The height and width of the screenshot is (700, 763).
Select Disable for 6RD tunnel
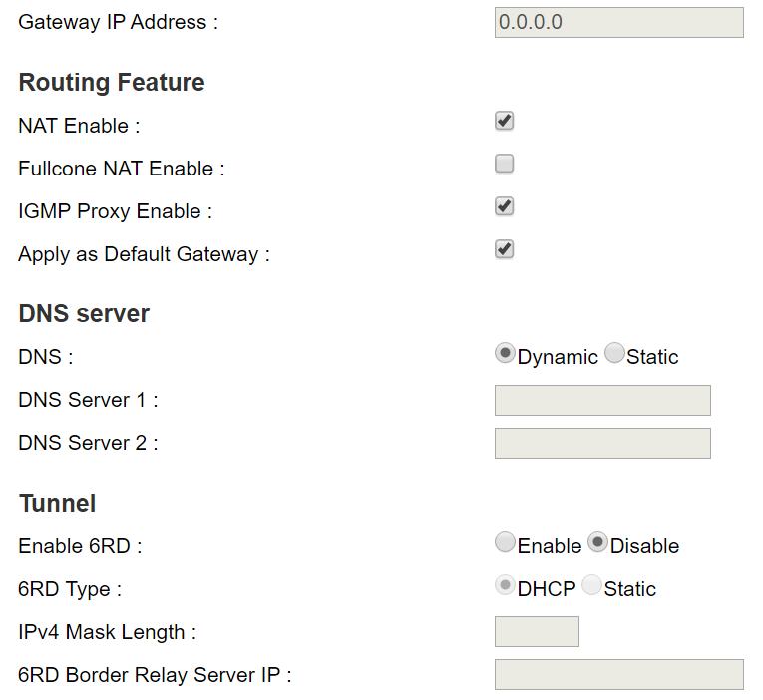pyautogui.click(x=598, y=543)
